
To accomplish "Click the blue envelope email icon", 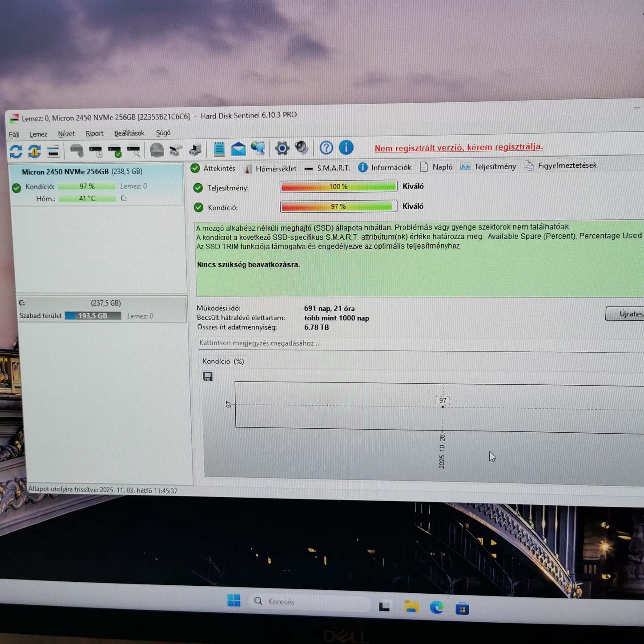I will tap(238, 149).
